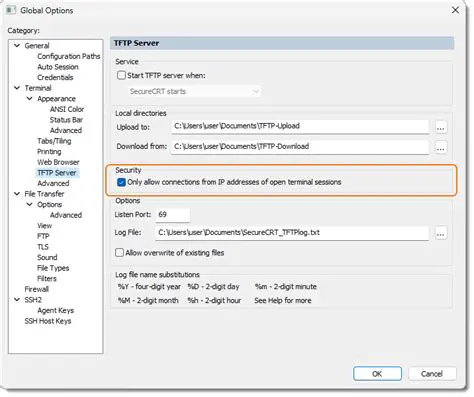Screen dimensions: 474x397
Task: Confirm settings with OK button
Action: [x=377, y=374]
